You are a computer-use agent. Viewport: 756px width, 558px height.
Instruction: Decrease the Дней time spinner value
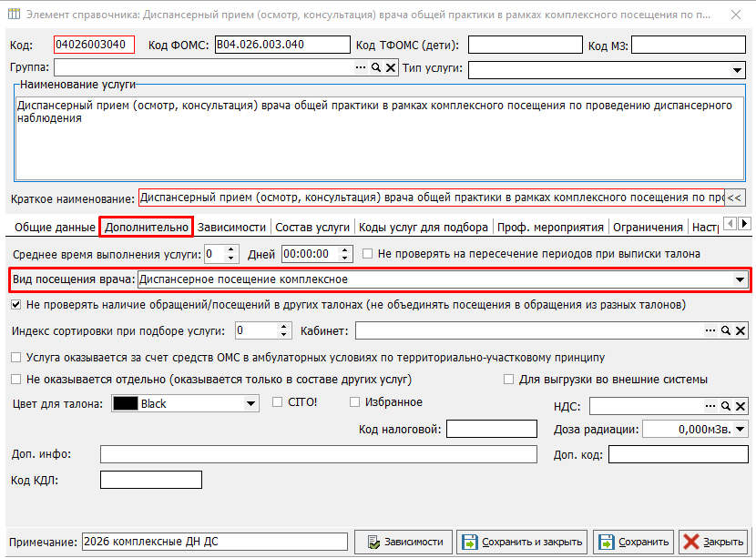tap(345, 259)
